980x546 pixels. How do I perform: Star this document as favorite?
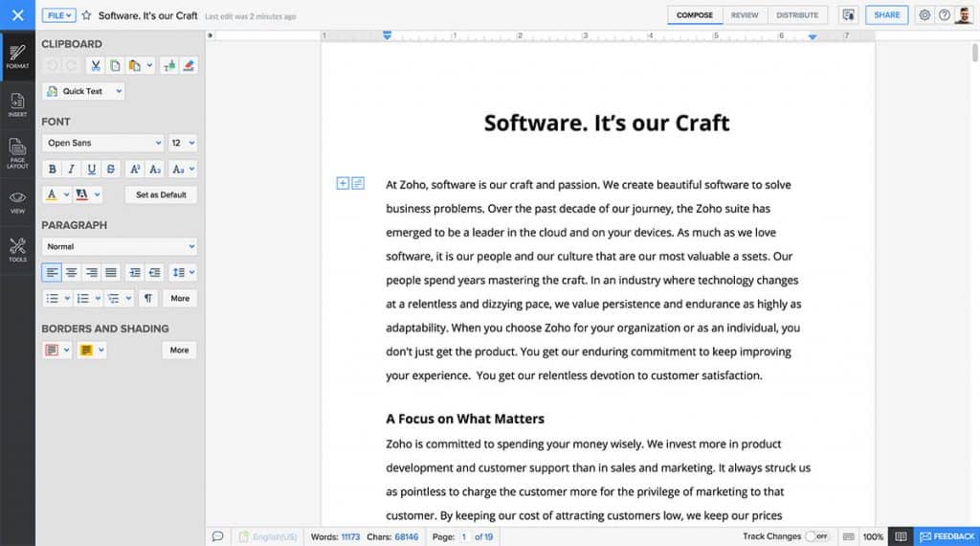tap(86, 15)
